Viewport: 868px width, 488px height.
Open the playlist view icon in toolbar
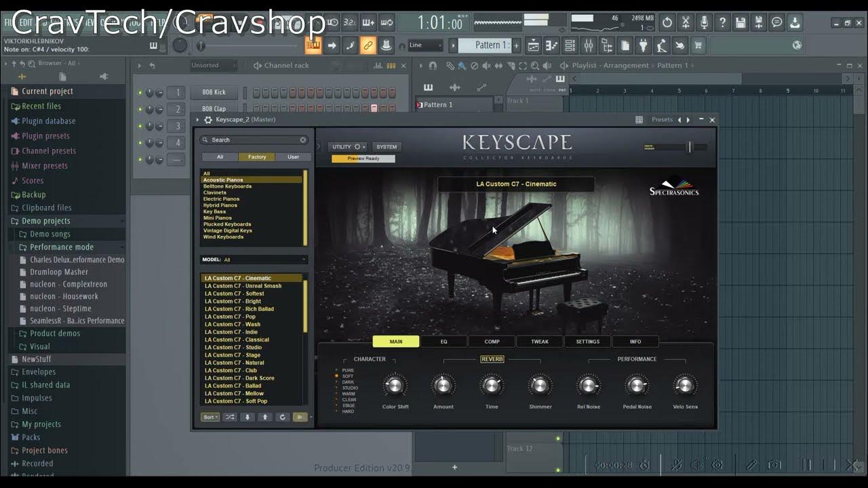pos(534,45)
